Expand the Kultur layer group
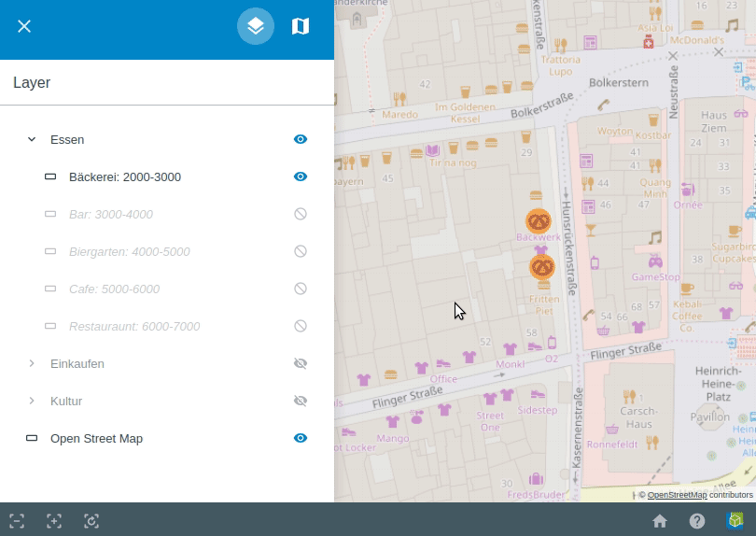 coord(32,401)
